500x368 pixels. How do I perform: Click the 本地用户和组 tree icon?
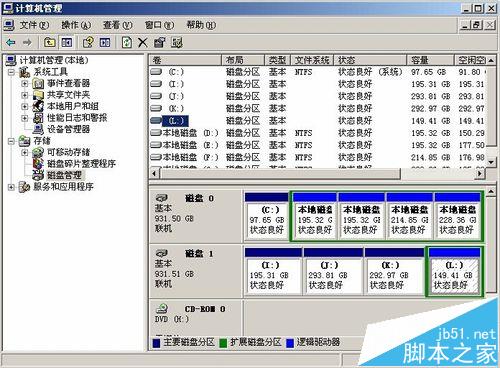(x=38, y=106)
